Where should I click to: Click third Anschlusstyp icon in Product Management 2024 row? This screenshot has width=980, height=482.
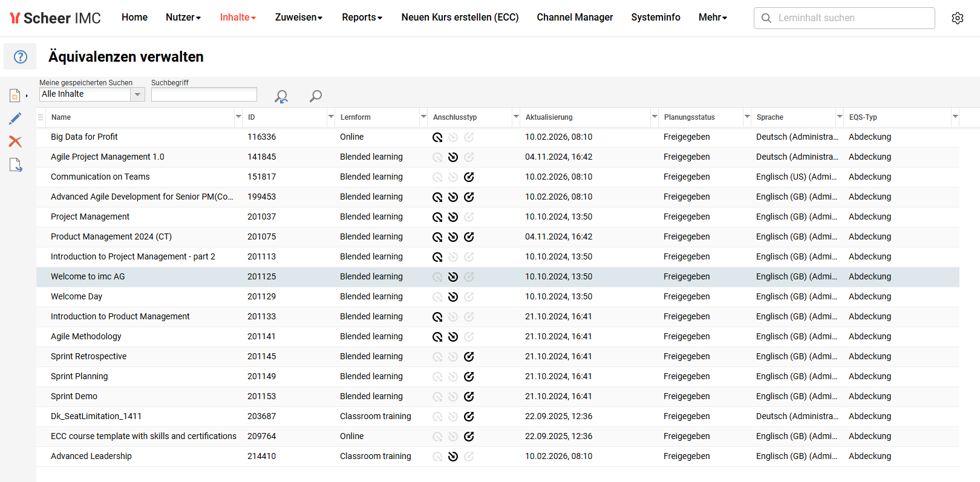tap(469, 237)
